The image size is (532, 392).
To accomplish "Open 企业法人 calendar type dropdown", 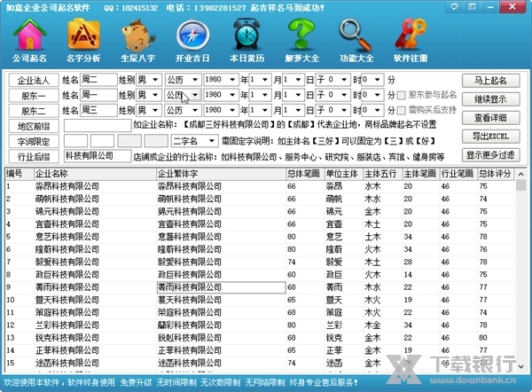I will [x=195, y=80].
